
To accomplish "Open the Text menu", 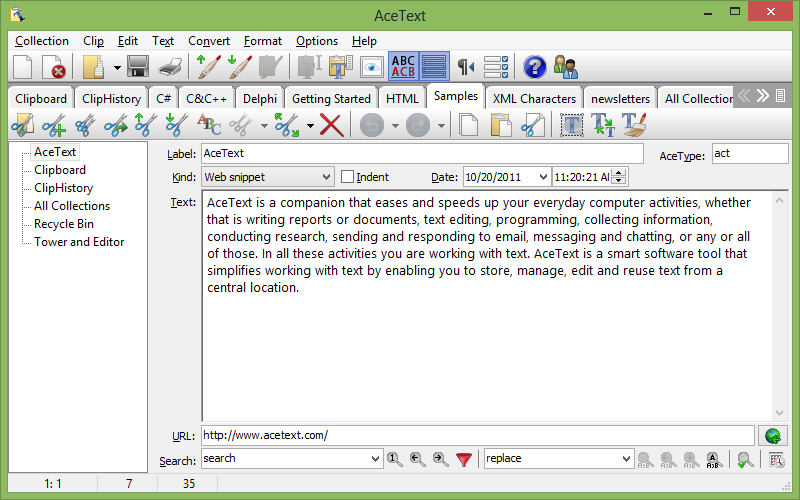I will click(163, 41).
